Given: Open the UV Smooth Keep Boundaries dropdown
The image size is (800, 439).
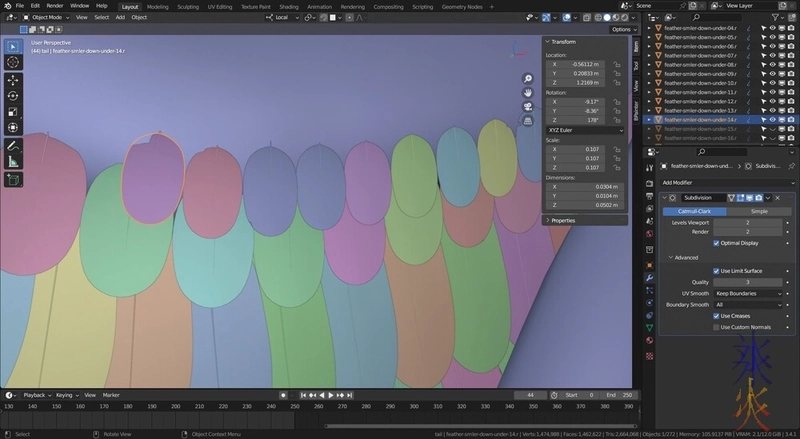Looking at the screenshot, I should [748, 293].
